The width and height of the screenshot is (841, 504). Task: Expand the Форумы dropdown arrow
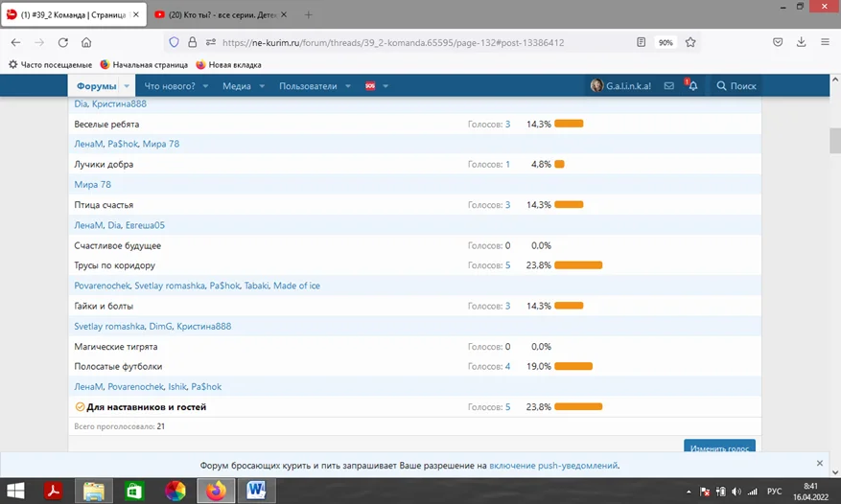127,86
